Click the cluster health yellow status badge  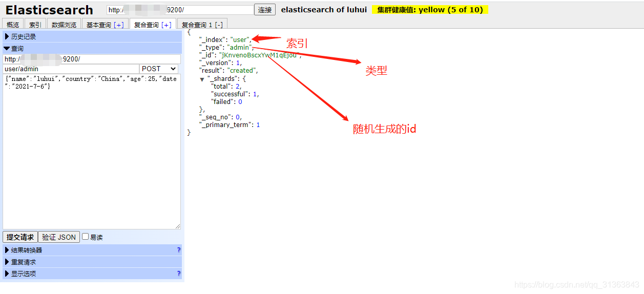click(x=430, y=10)
